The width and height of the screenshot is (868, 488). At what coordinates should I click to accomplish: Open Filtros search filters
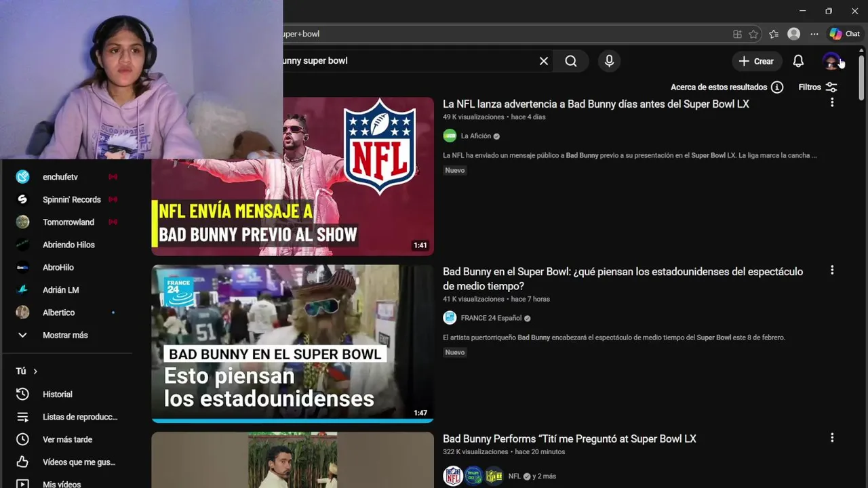[818, 87]
